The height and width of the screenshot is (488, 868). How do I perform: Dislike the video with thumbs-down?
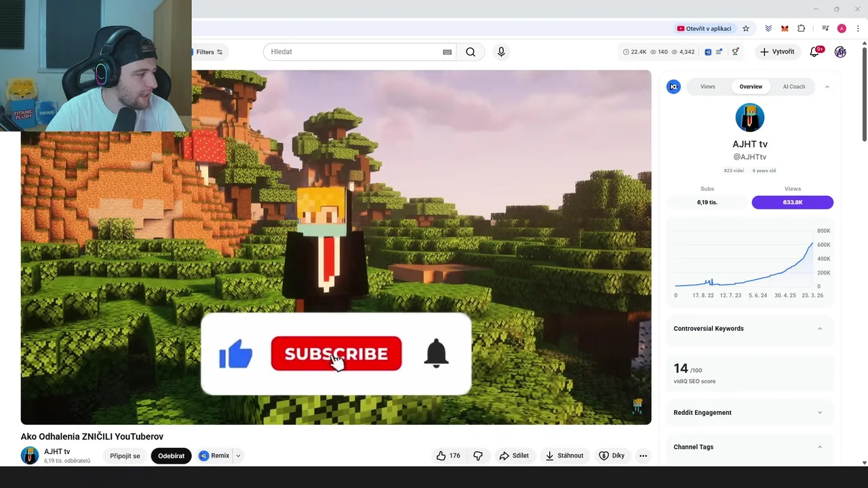click(478, 455)
